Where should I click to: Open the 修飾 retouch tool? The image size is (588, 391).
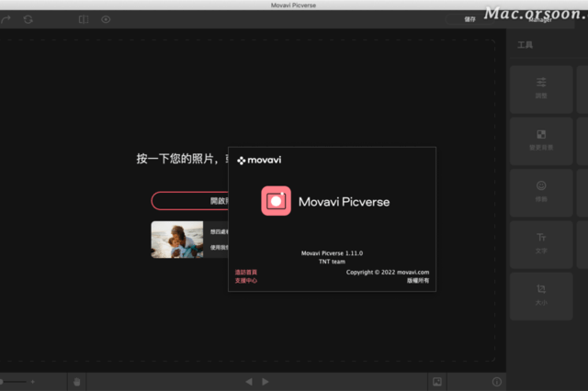point(541,193)
